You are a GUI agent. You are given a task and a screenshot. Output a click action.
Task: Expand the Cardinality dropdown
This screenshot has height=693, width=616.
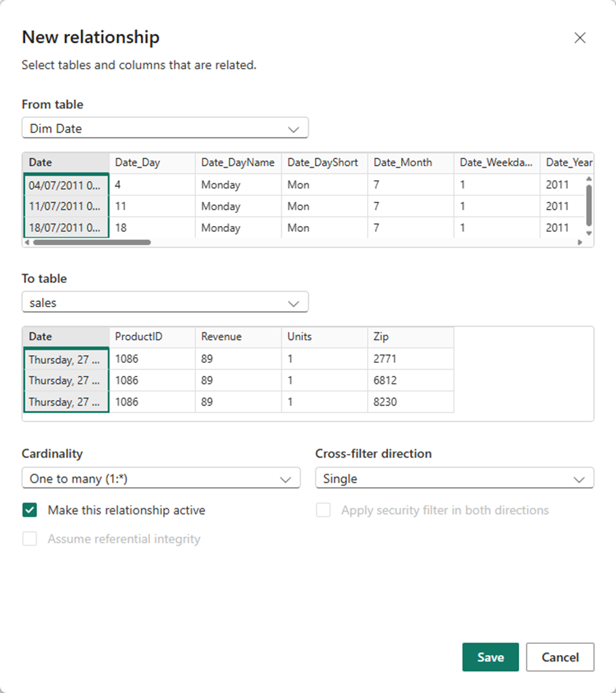click(x=161, y=479)
